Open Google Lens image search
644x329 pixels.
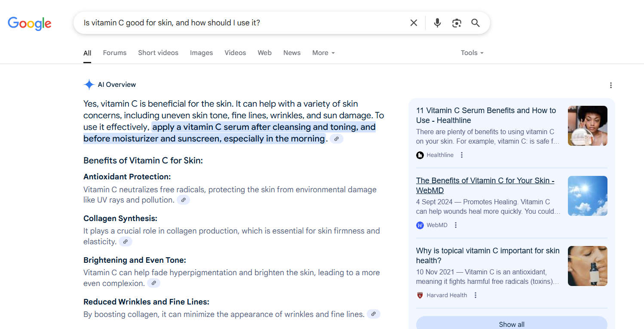coord(456,22)
